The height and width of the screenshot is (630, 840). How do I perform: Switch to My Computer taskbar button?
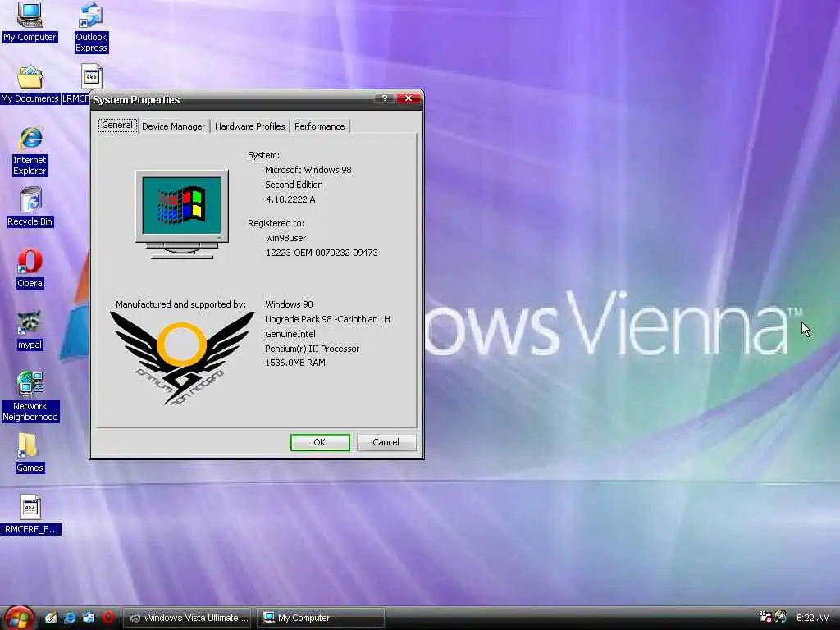pyautogui.click(x=321, y=618)
